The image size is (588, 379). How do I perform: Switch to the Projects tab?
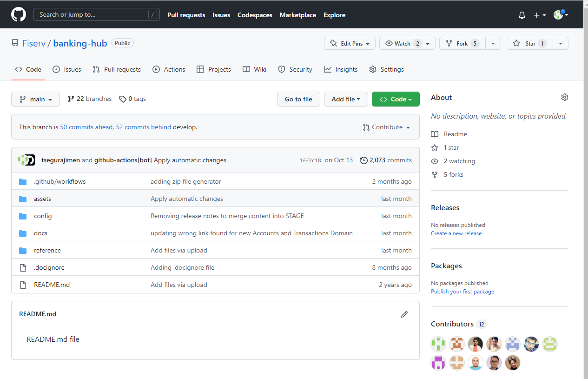214,69
